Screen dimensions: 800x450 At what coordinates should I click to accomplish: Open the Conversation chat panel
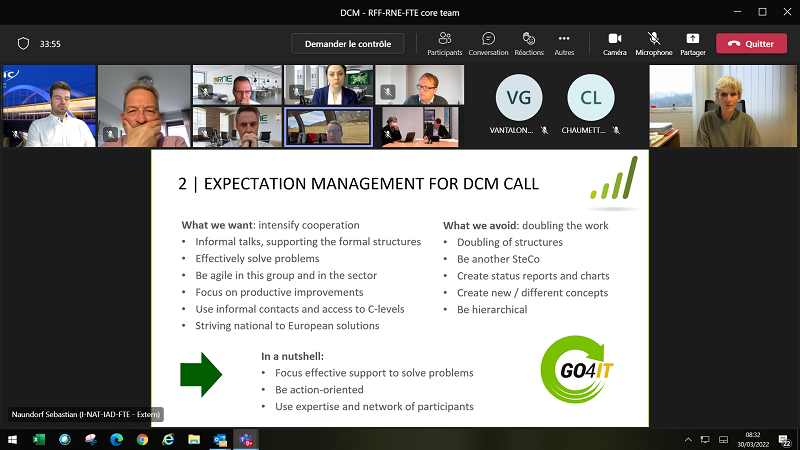point(488,43)
